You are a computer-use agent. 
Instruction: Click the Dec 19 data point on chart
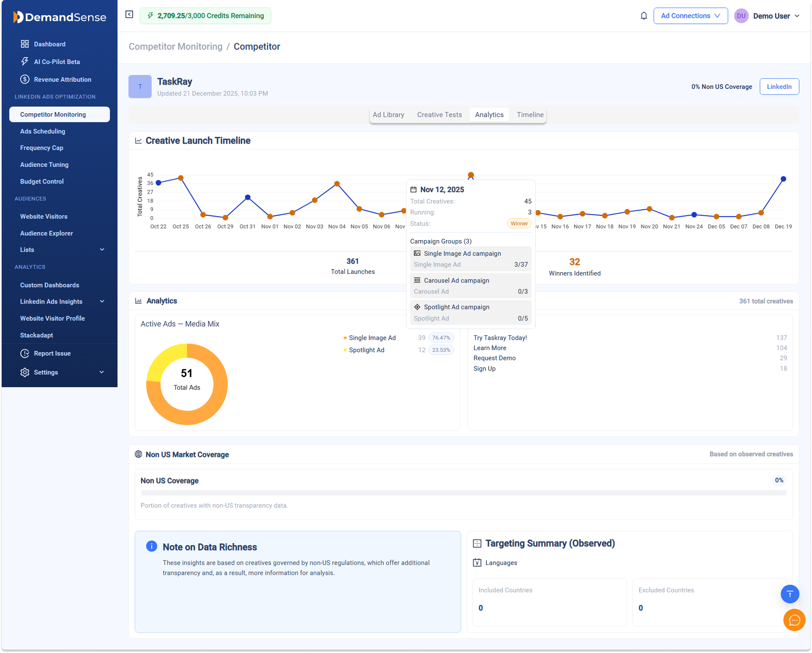click(783, 179)
